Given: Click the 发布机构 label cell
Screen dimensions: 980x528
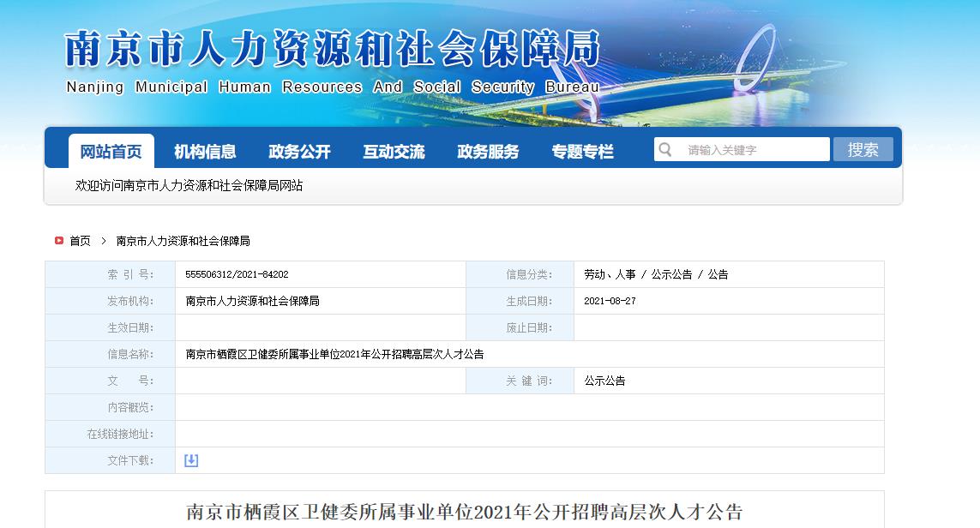Looking at the screenshot, I should (110, 301).
